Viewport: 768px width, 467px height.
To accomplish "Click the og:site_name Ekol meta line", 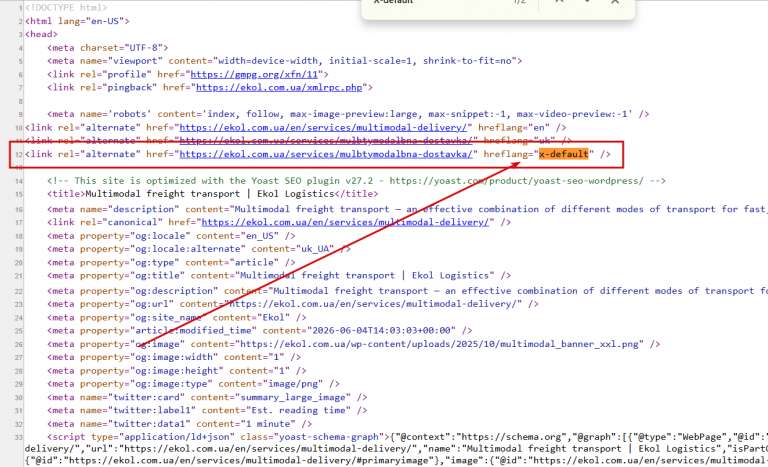I will (177, 318).
